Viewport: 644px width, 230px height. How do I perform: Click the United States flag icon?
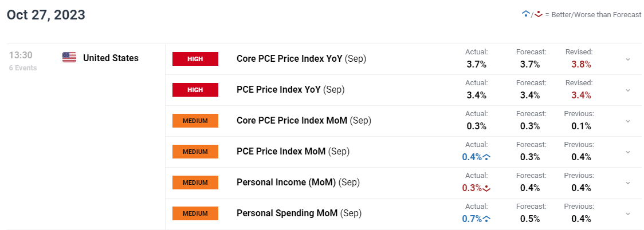[69, 57]
